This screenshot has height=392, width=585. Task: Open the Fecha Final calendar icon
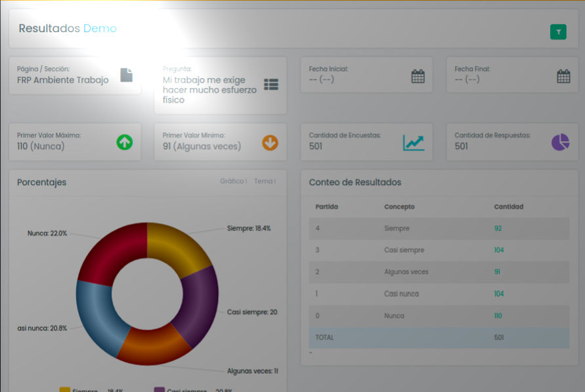pyautogui.click(x=563, y=76)
